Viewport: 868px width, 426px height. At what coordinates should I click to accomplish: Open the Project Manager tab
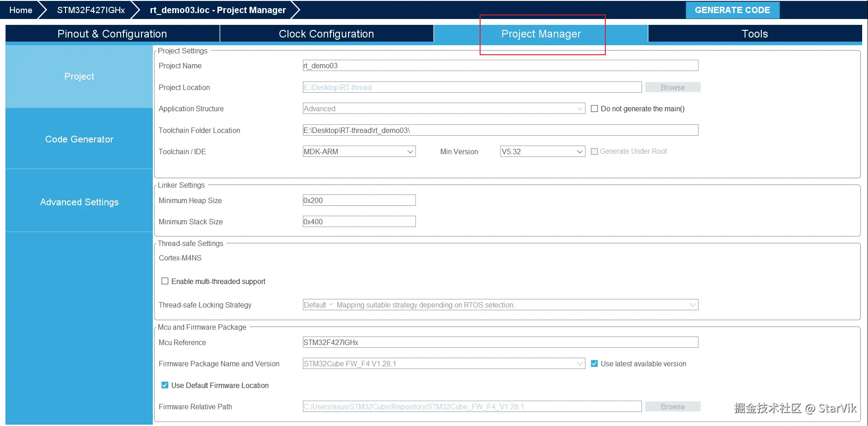541,34
